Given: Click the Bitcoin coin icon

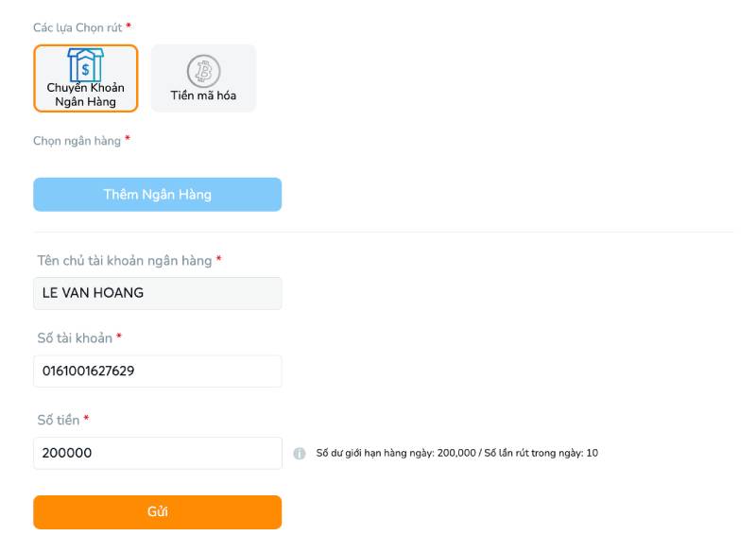Looking at the screenshot, I should (x=203, y=71).
